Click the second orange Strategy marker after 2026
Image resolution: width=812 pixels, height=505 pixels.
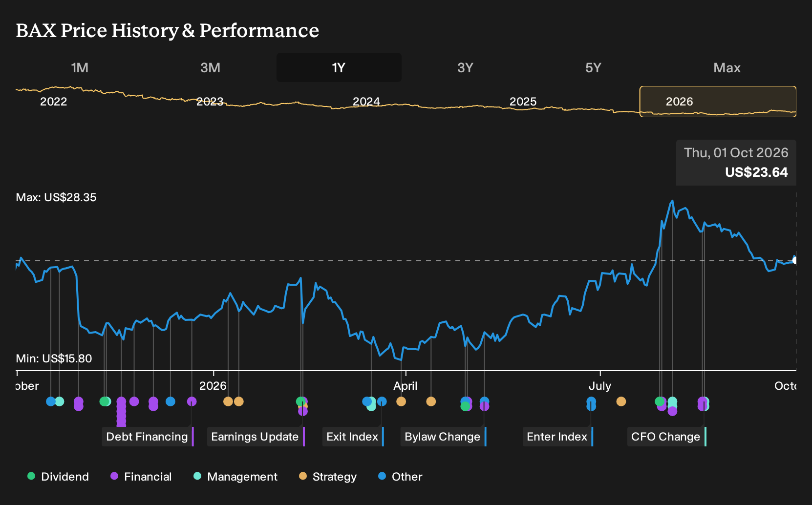(x=239, y=401)
